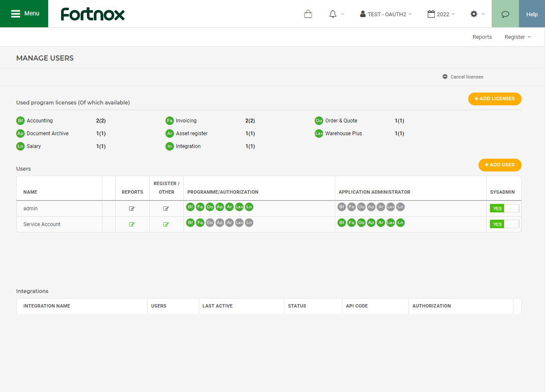Click admin's Oo programme authorization badge
The height and width of the screenshot is (392, 545).
coord(210,207)
